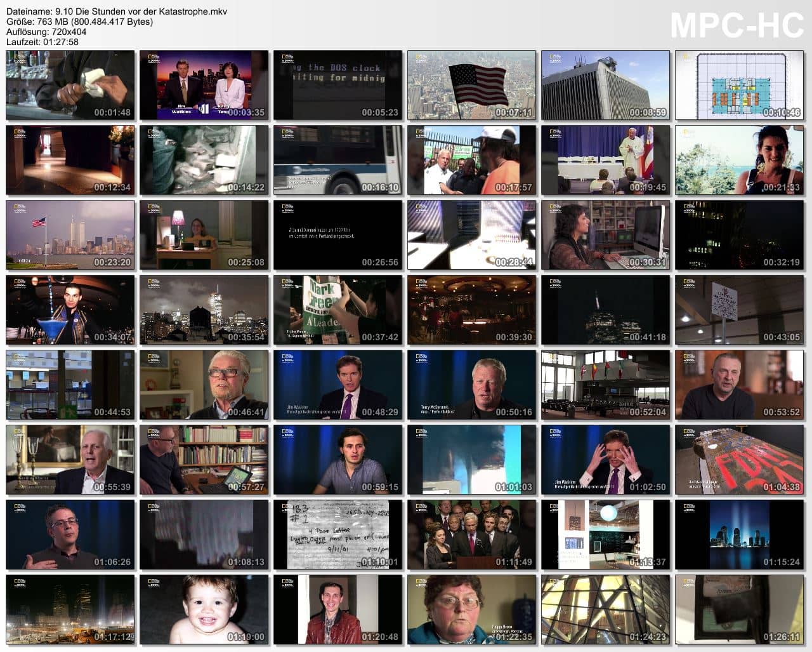Click the handwritten letter thumbnail at 01:10:01
This screenshot has height=652, width=812.
point(337,535)
